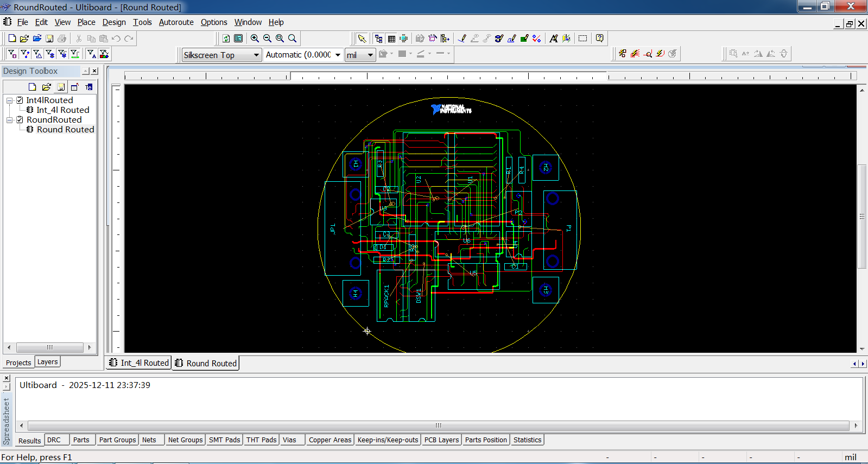Toggle the Spreadsheet view grid icon

[x=391, y=39]
